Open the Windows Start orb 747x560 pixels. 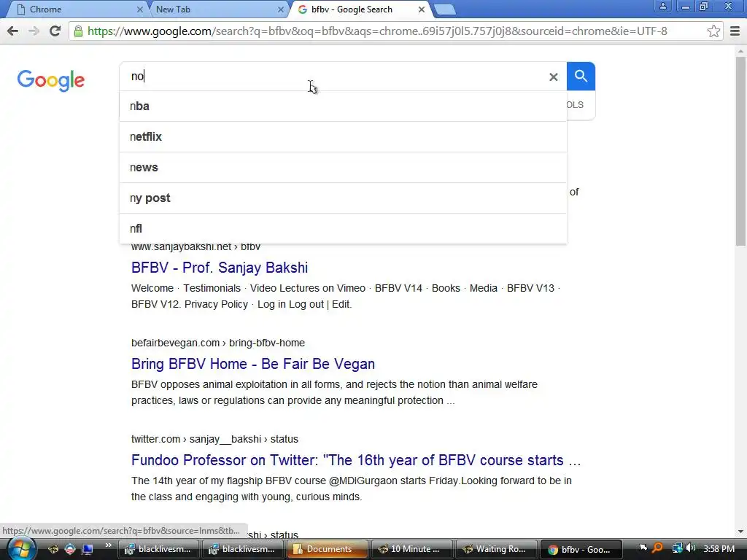coord(21,549)
